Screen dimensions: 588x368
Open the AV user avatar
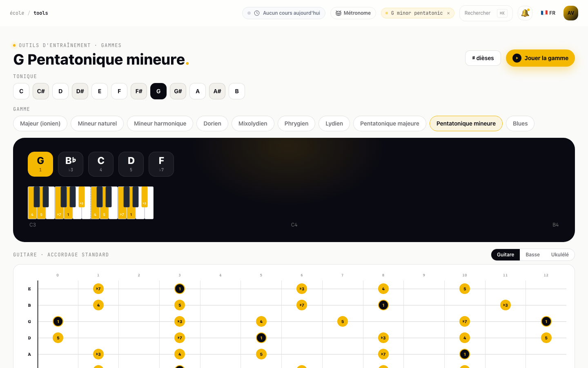click(x=571, y=13)
